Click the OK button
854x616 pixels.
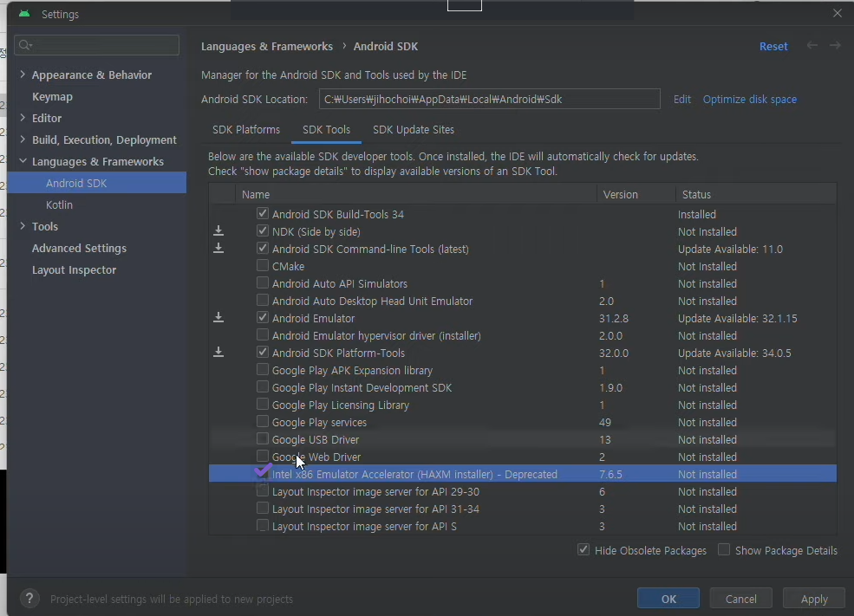[668, 599]
